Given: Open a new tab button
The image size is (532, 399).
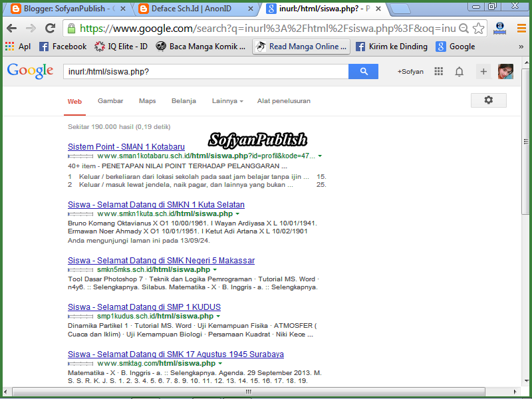Looking at the screenshot, I should (x=400, y=9).
